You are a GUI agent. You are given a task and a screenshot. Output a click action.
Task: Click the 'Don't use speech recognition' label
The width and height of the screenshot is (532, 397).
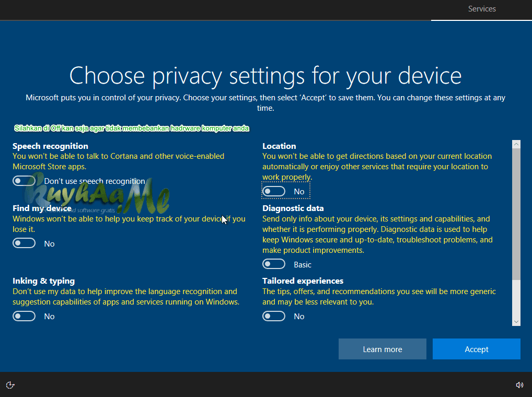point(94,181)
